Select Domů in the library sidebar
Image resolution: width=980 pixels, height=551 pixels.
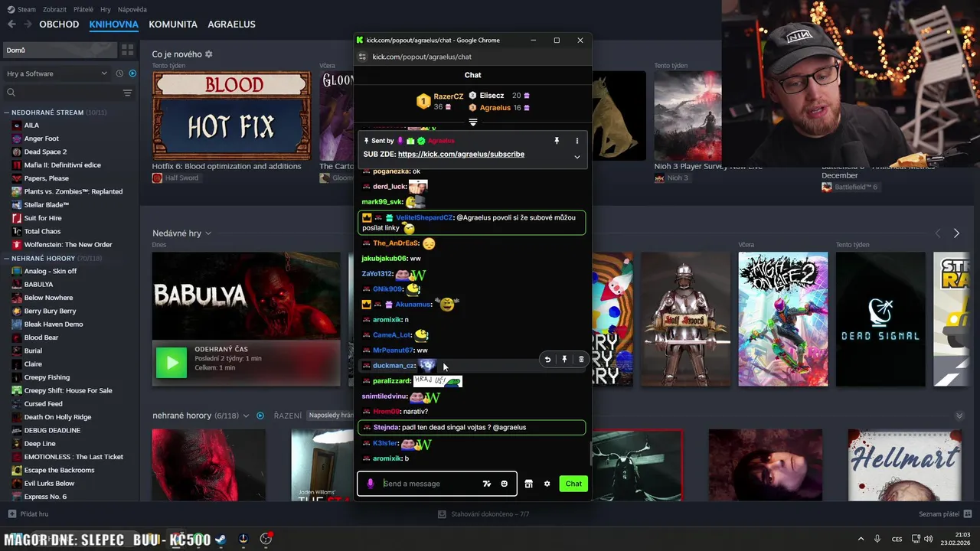pos(59,51)
